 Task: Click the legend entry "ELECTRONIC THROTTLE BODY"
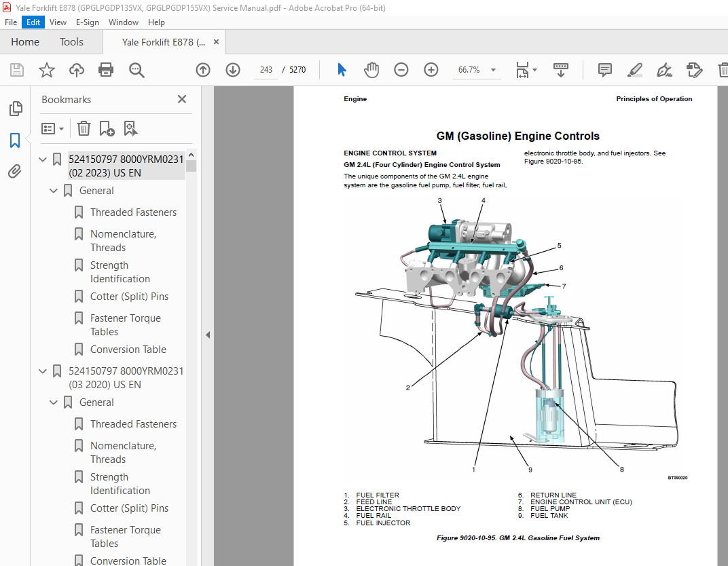408,508
